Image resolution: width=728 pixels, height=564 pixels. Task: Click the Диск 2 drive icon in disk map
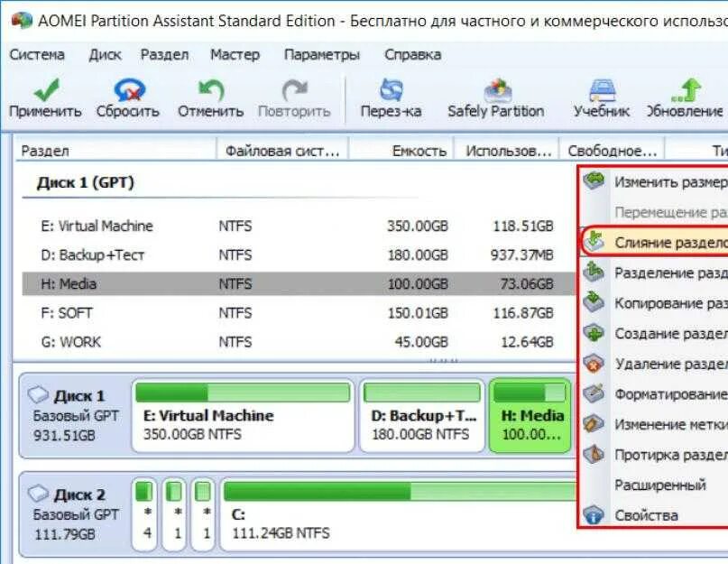[x=38, y=494]
